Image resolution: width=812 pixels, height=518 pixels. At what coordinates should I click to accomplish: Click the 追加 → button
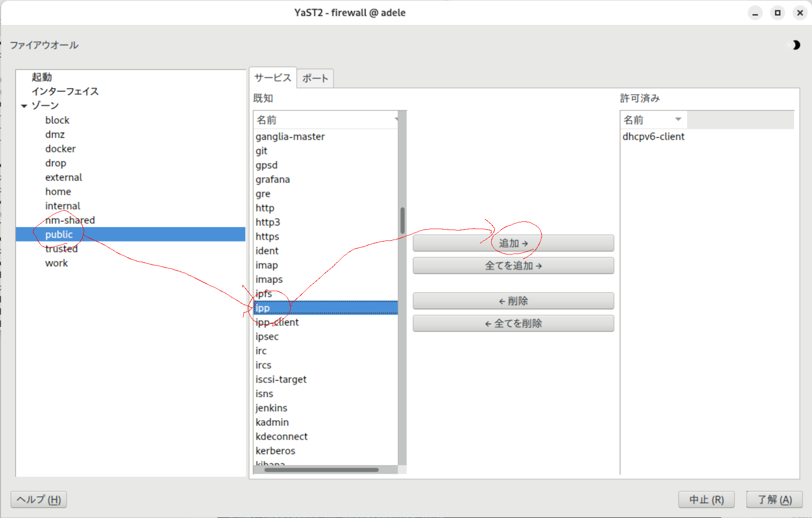(x=513, y=243)
